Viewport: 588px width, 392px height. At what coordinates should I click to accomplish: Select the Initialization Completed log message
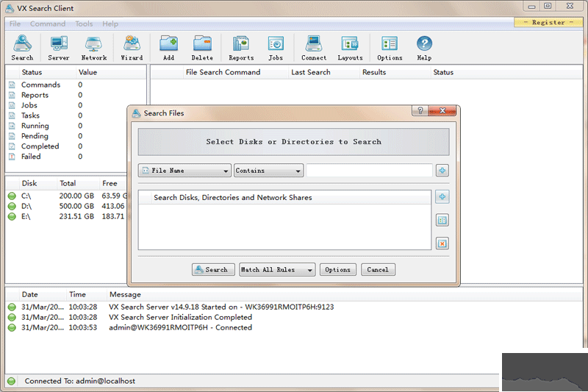(x=180, y=318)
